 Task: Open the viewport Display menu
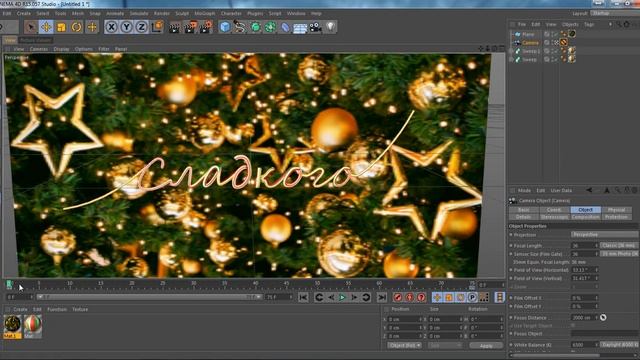click(x=61, y=49)
